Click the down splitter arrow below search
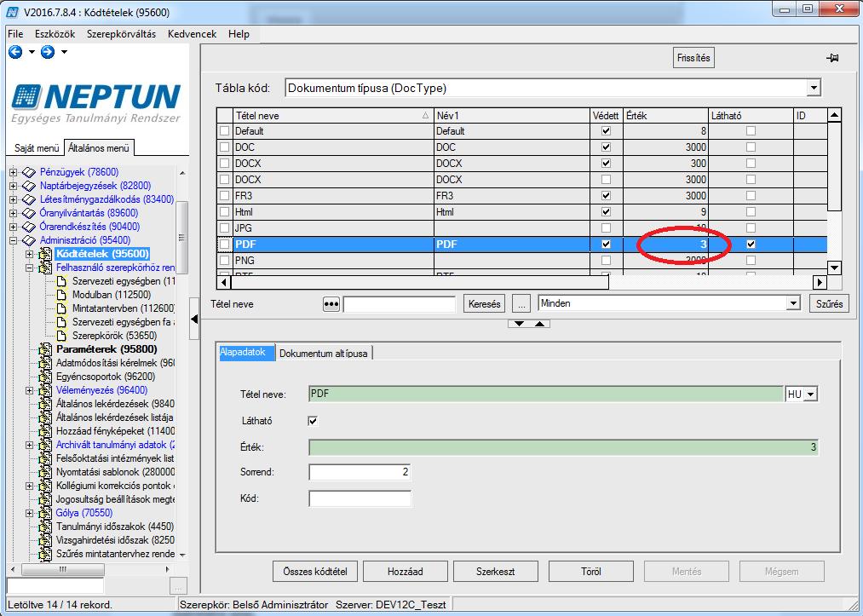The height and width of the screenshot is (616, 863). click(x=519, y=324)
